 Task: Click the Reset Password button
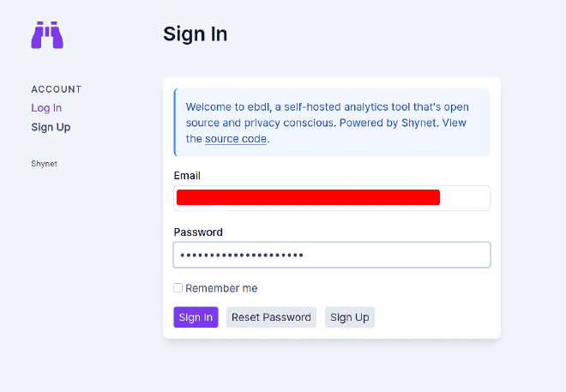(x=271, y=317)
